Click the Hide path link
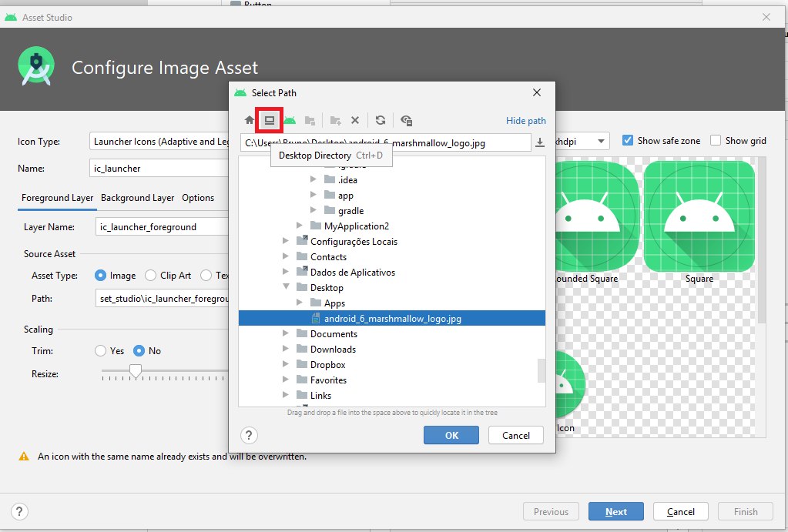The width and height of the screenshot is (788, 532). point(525,121)
